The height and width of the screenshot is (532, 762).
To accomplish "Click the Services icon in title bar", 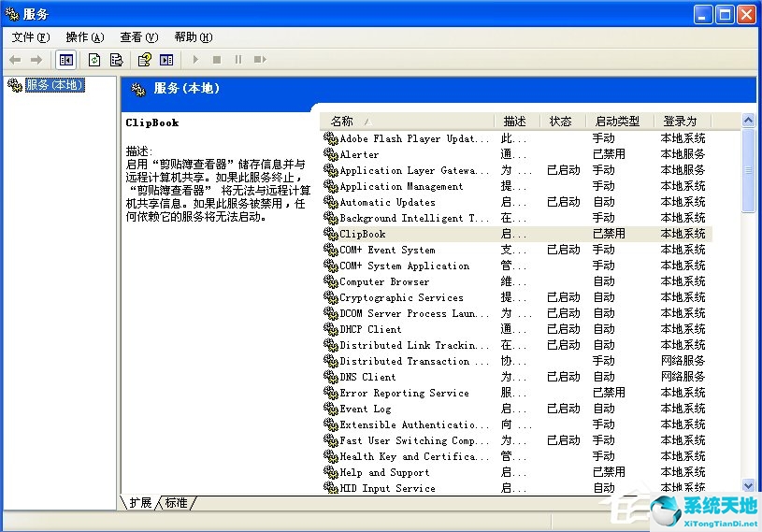I will point(11,14).
